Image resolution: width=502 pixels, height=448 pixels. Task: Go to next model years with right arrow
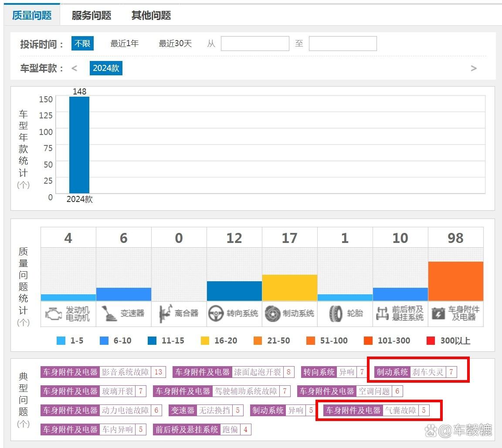(474, 68)
